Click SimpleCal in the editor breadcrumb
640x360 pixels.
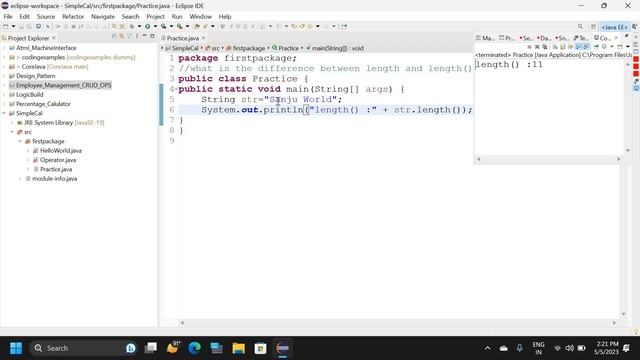click(x=184, y=48)
